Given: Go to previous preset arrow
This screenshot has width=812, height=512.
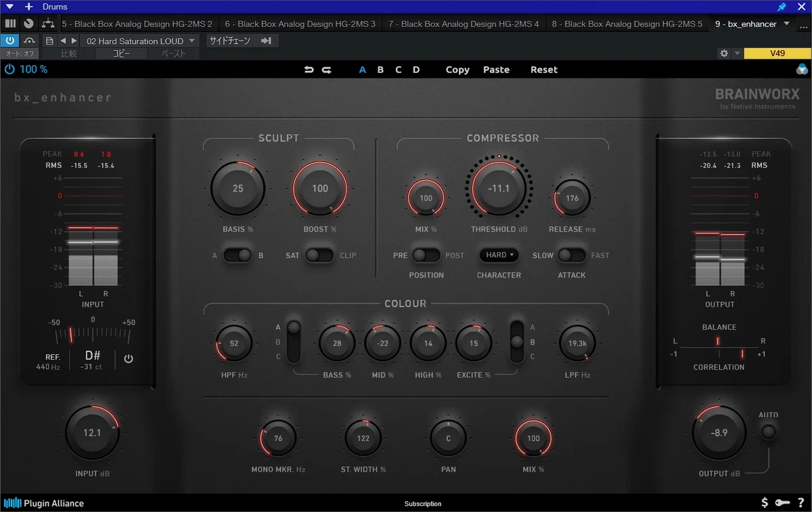Looking at the screenshot, I should point(63,41).
